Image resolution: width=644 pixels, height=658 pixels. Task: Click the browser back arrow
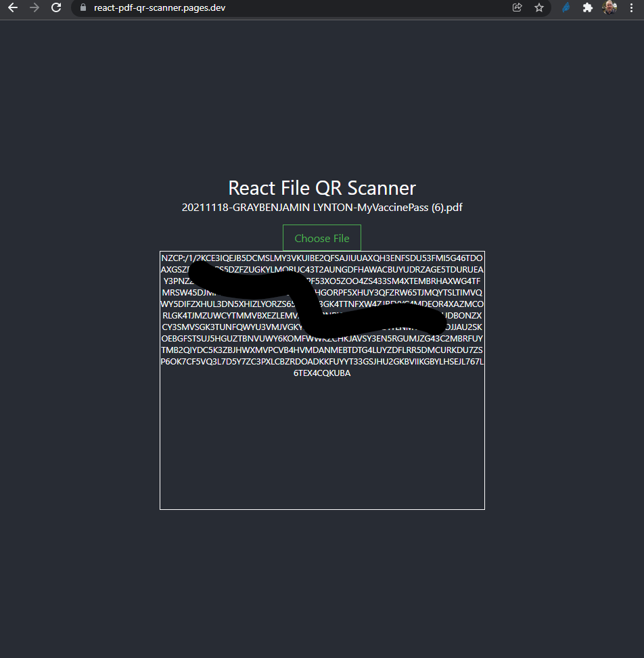click(12, 8)
